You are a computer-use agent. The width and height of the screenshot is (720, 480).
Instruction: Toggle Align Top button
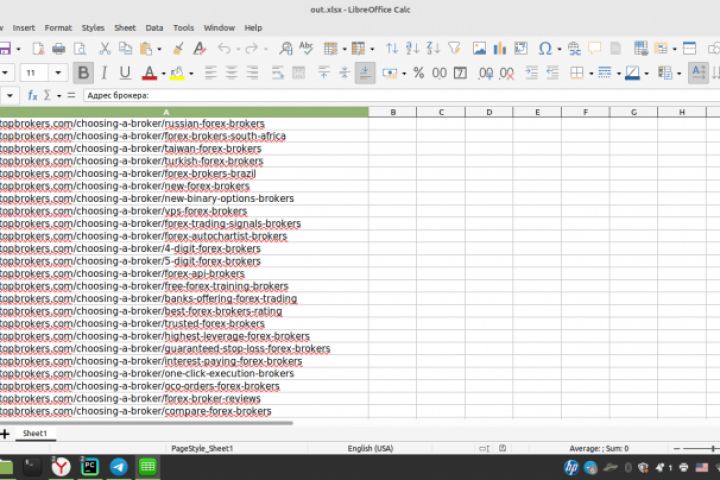pyautogui.click(x=323, y=73)
